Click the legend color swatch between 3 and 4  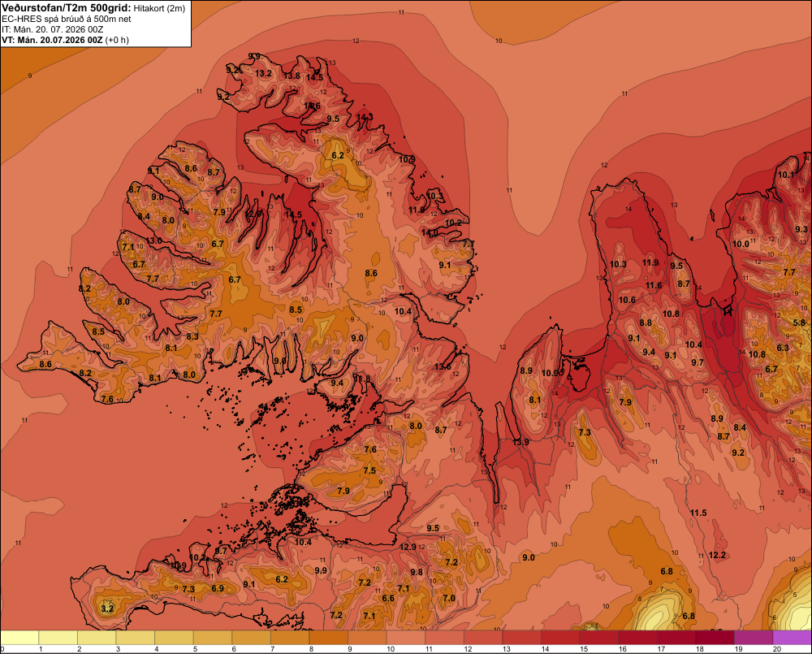click(x=136, y=638)
